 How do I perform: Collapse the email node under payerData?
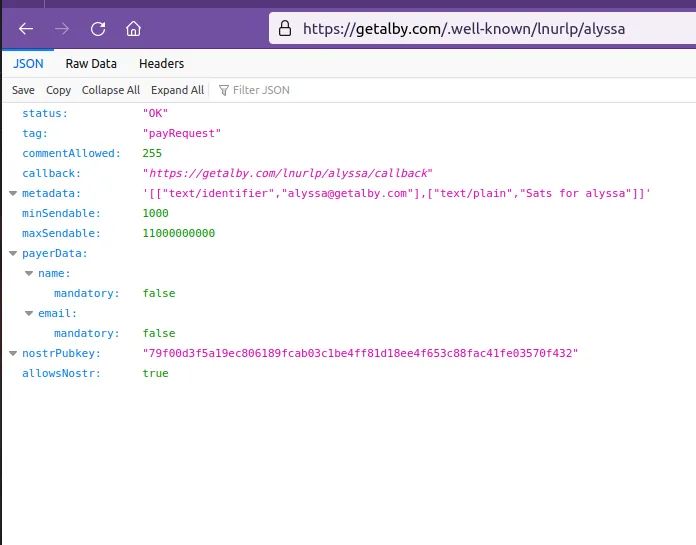pos(29,313)
